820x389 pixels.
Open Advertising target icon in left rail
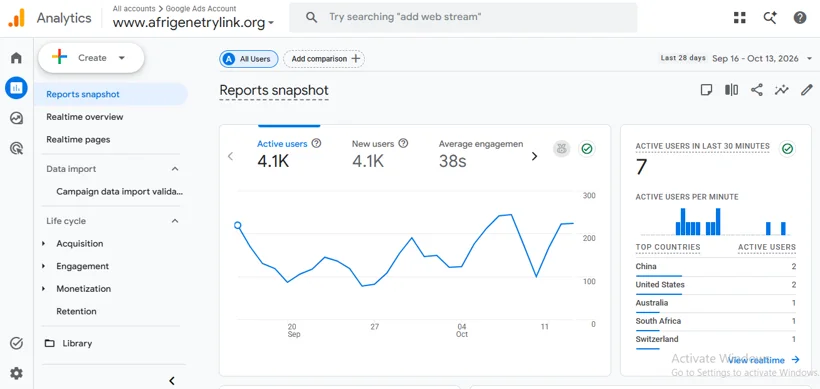pos(16,148)
